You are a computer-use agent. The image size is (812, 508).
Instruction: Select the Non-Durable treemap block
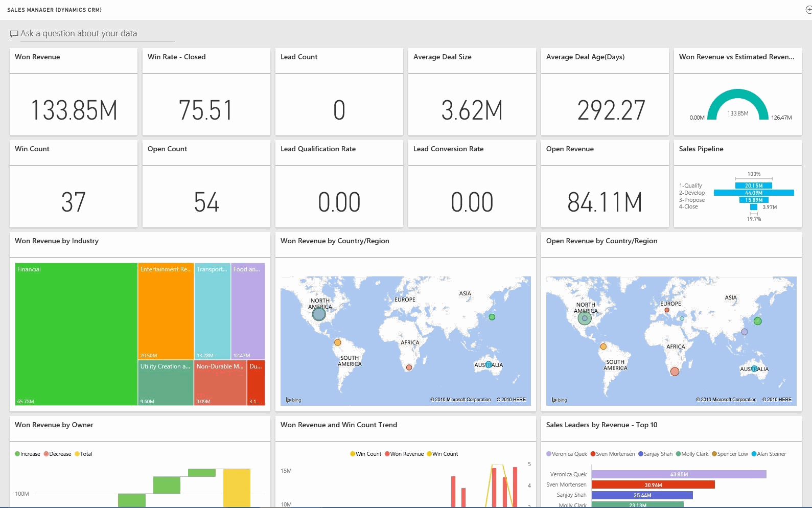point(221,383)
